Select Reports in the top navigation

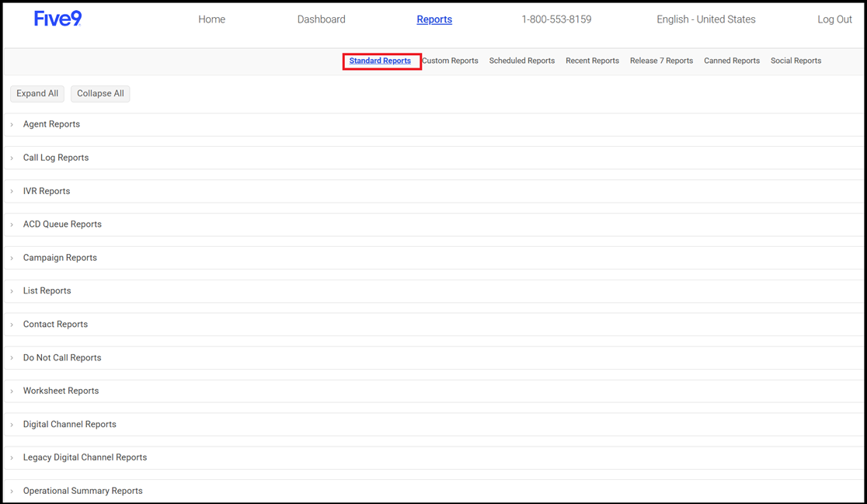(434, 19)
